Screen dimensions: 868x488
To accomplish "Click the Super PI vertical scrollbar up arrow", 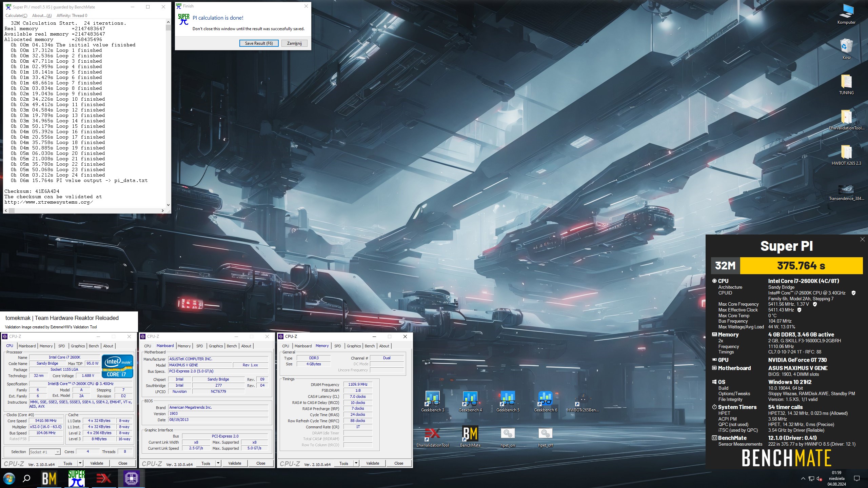I will pos(168,22).
